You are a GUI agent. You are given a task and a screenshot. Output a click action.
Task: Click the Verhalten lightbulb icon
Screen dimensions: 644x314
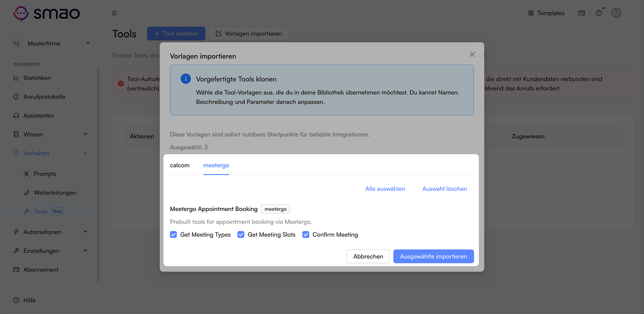click(x=16, y=153)
